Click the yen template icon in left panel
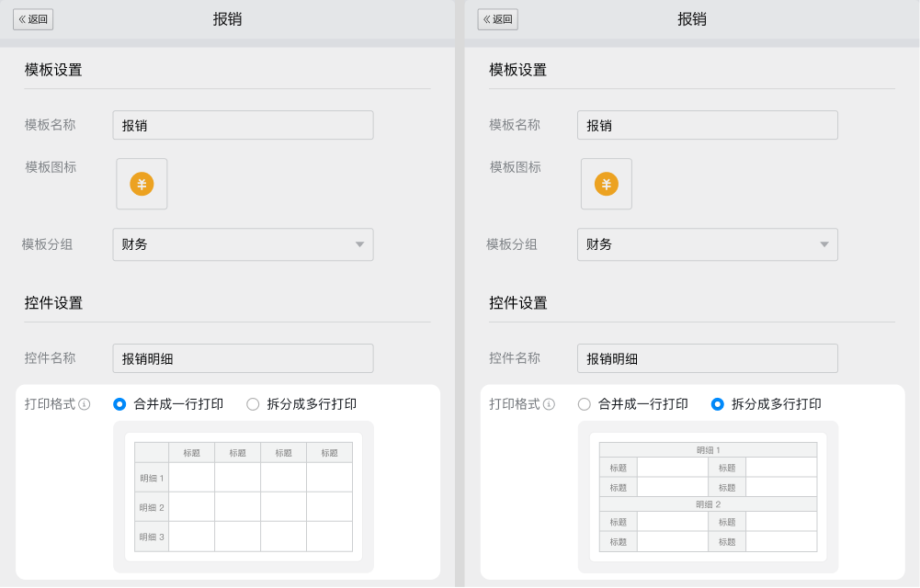This screenshot has height=588, width=920. coord(141,184)
